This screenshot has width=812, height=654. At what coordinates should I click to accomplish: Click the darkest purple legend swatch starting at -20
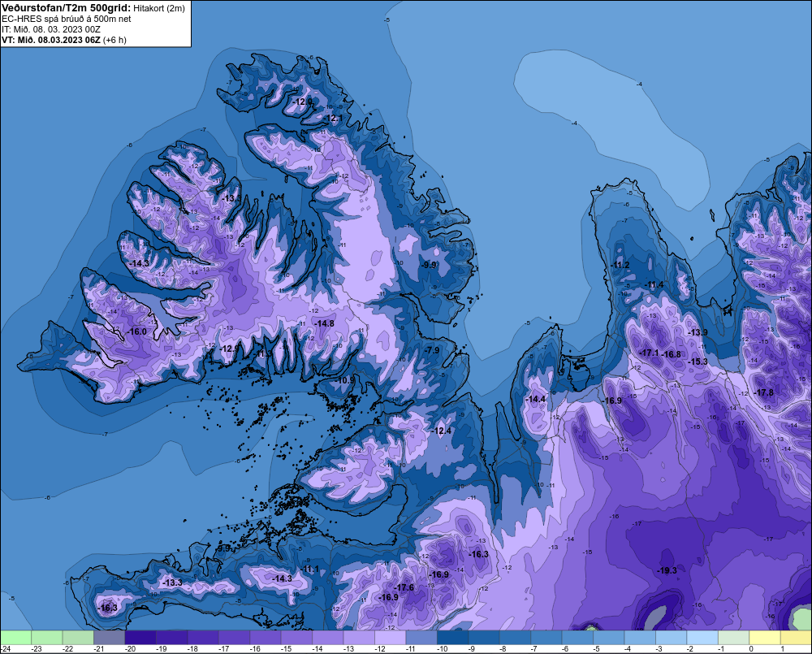click(140, 637)
